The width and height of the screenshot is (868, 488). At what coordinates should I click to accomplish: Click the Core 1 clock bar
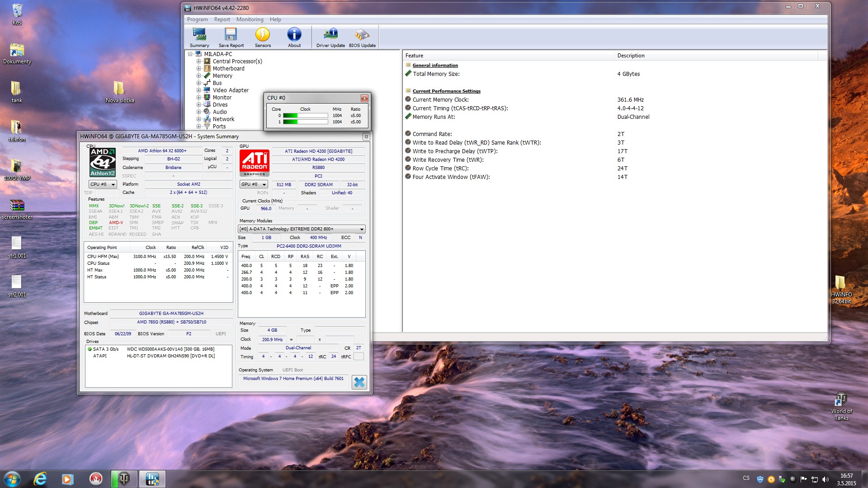305,122
